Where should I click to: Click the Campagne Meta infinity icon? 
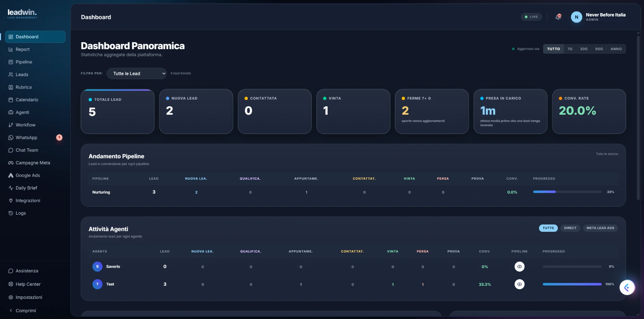pyautogui.click(x=11, y=163)
